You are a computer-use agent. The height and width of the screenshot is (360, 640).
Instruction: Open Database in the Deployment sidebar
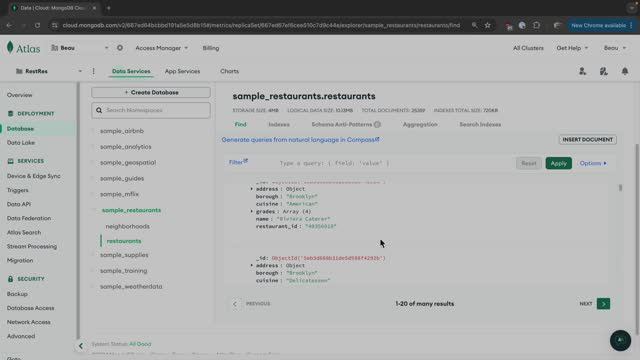(20, 129)
